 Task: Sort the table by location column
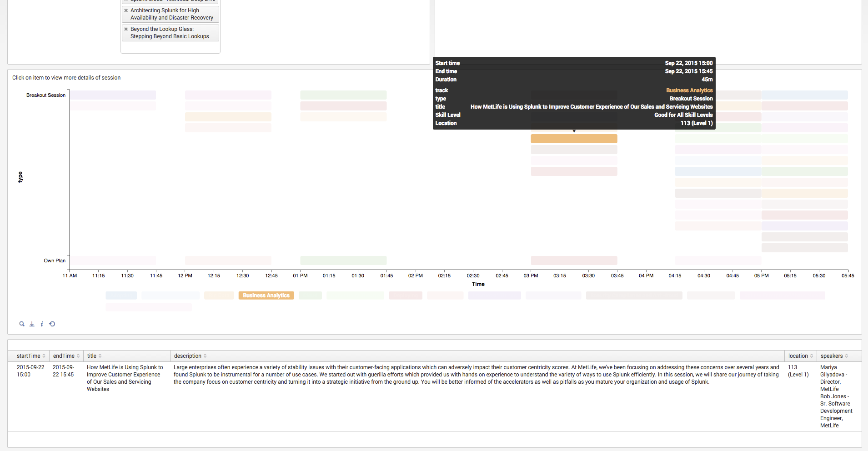click(x=801, y=356)
